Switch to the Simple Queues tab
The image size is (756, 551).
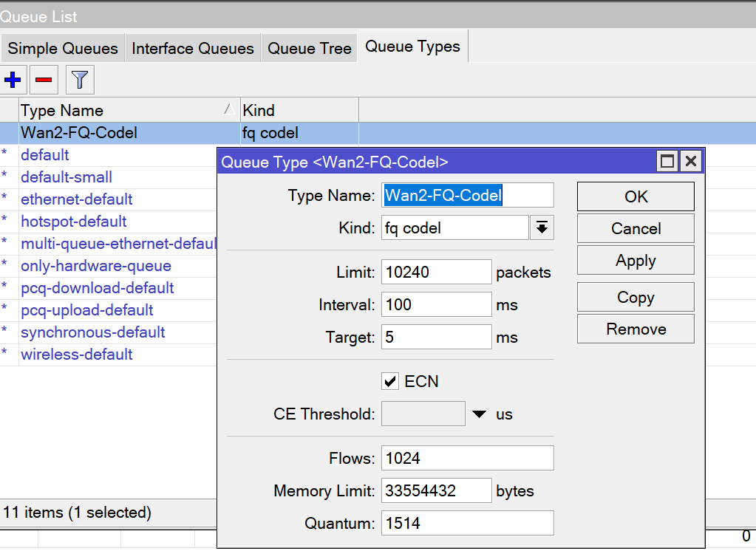coord(63,49)
